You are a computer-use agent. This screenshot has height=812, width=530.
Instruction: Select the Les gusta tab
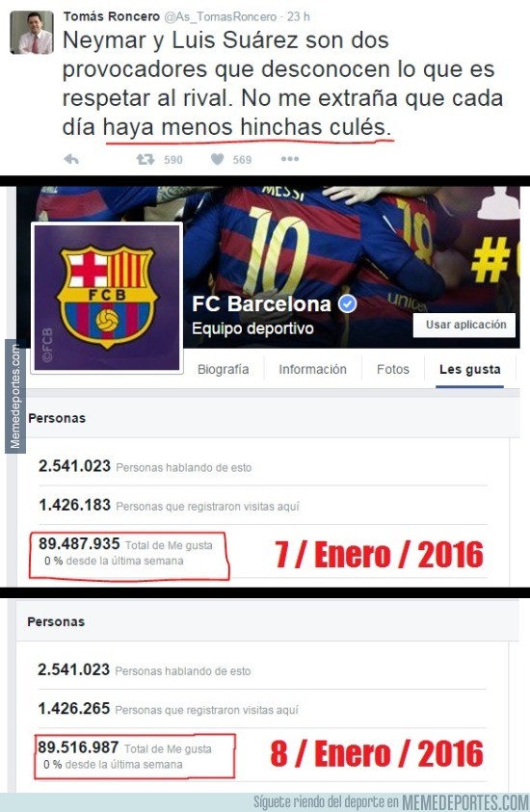click(470, 369)
